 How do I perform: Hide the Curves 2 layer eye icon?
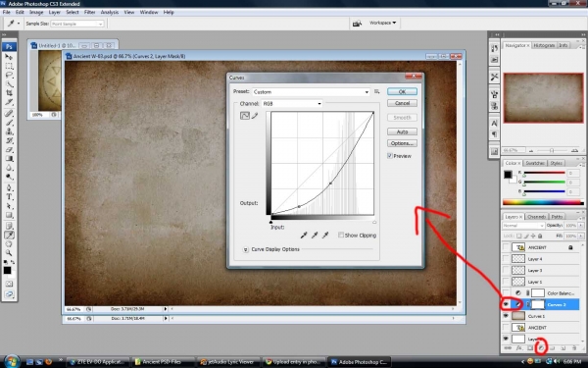(x=506, y=304)
